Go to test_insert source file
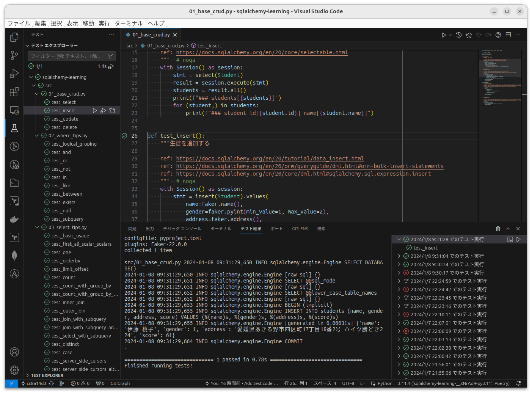The image size is (532, 394). (112, 110)
